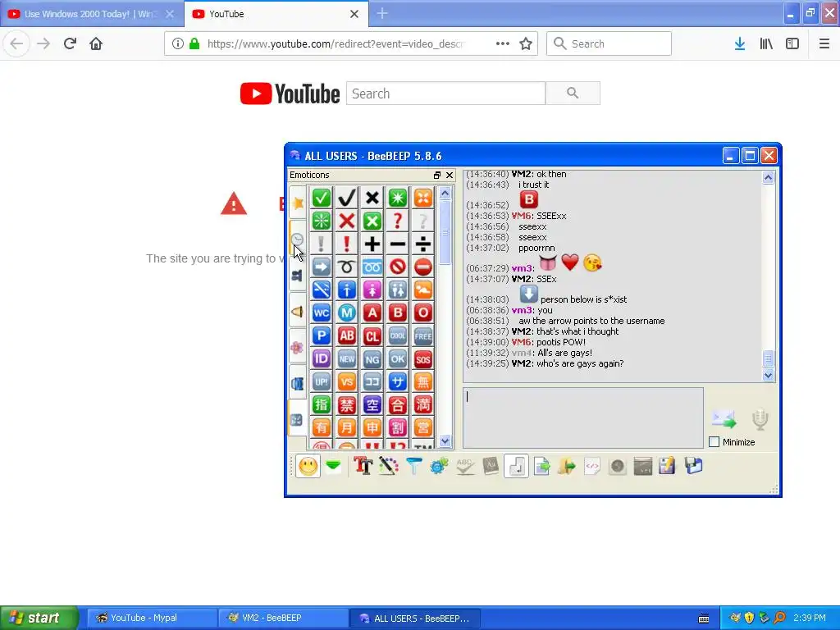This screenshot has width=840, height=630.
Task: Insert the blue WC emoticon
Action: (322, 313)
